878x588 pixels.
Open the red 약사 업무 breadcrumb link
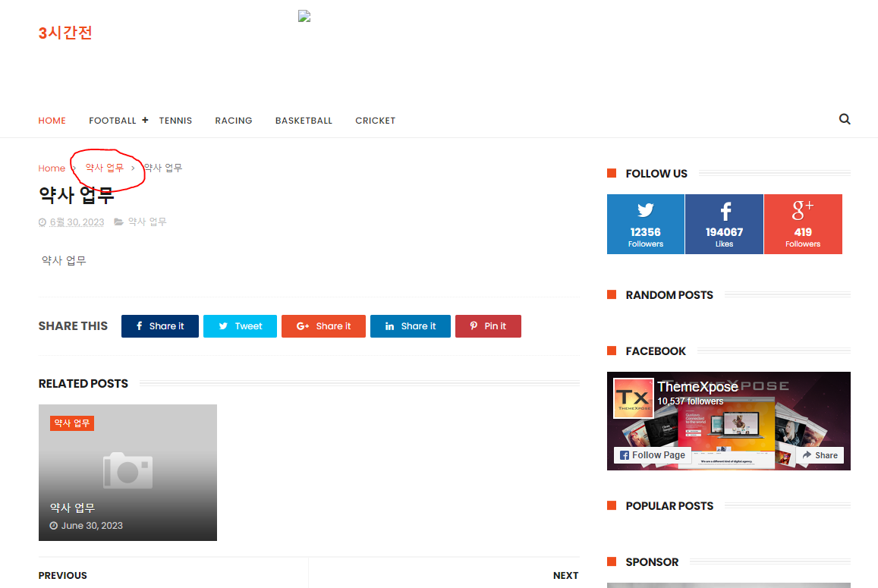[x=104, y=168]
